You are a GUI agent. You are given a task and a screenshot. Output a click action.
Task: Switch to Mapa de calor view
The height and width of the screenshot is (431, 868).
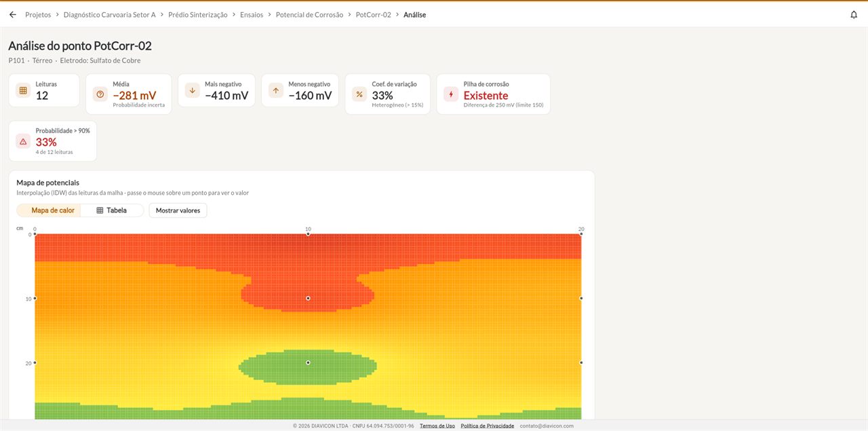pyautogui.click(x=49, y=210)
